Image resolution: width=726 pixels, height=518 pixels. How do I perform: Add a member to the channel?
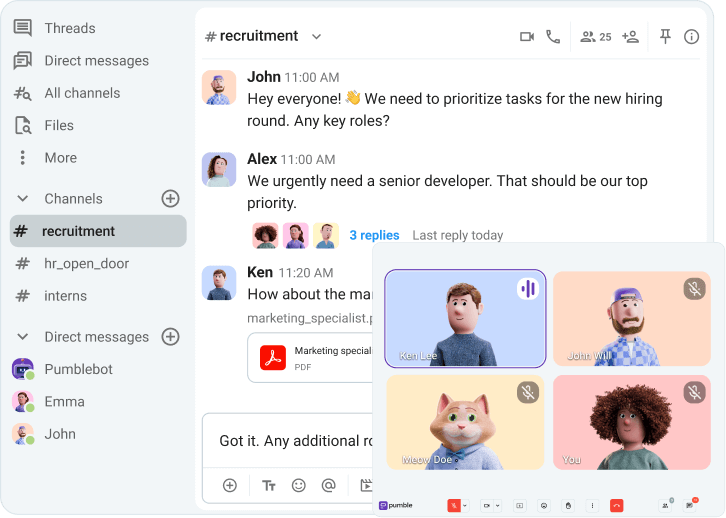(631, 37)
